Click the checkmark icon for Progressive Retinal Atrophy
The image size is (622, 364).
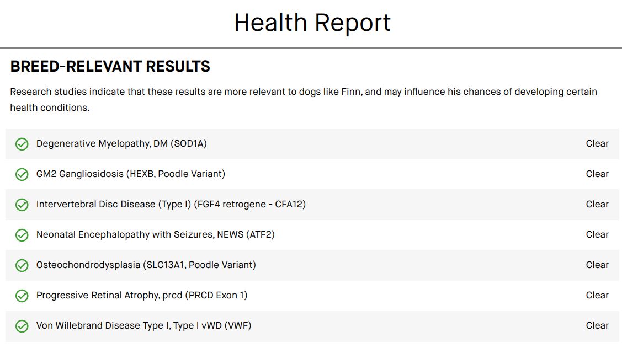click(x=22, y=296)
